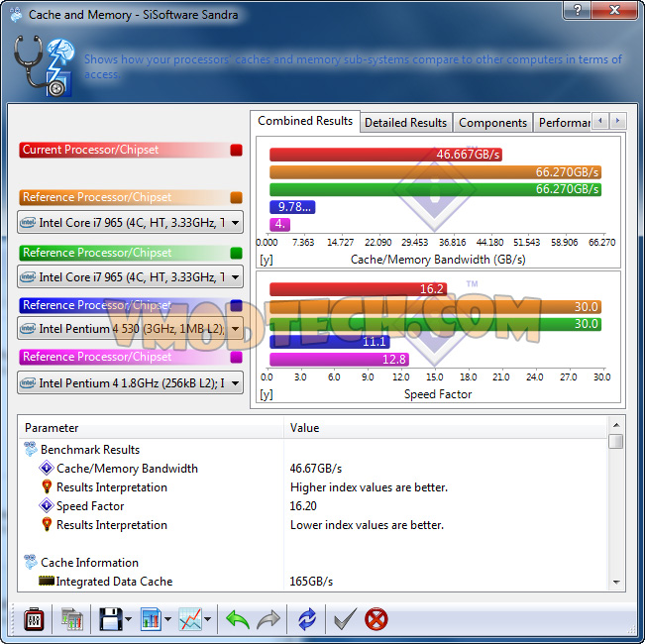Expand the bar chart icon dropdown arrow
This screenshot has height=644, width=645.
point(167,619)
